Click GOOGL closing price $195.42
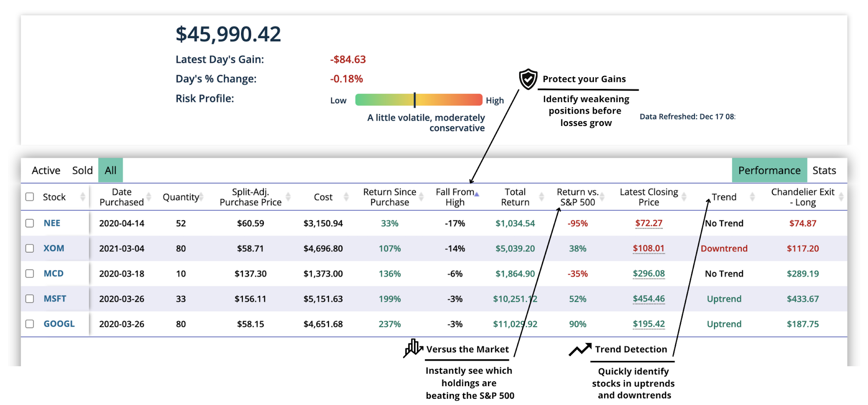Image resolution: width=868 pixels, height=405 pixels. coord(649,324)
